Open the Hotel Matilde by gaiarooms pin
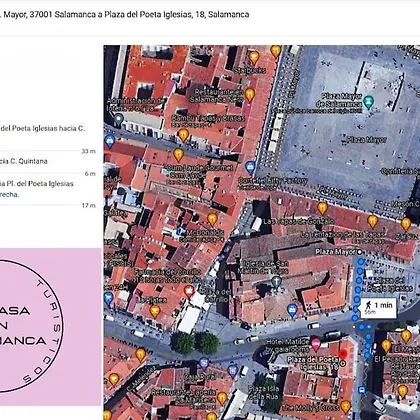Image resolution: width=420 pixels, height=420 pixels. pos(316,344)
